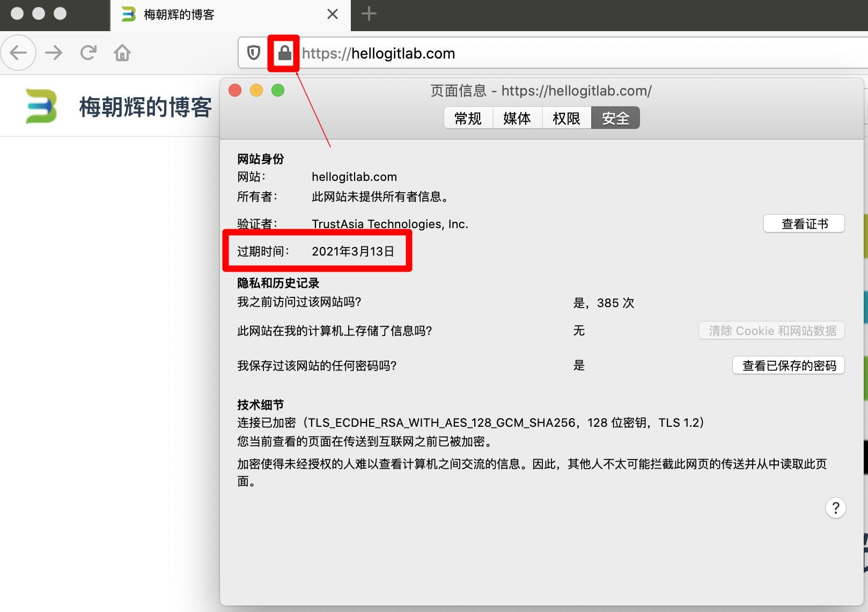Minimize the page info dialog yellow button
The width and height of the screenshot is (868, 612).
pyautogui.click(x=256, y=90)
